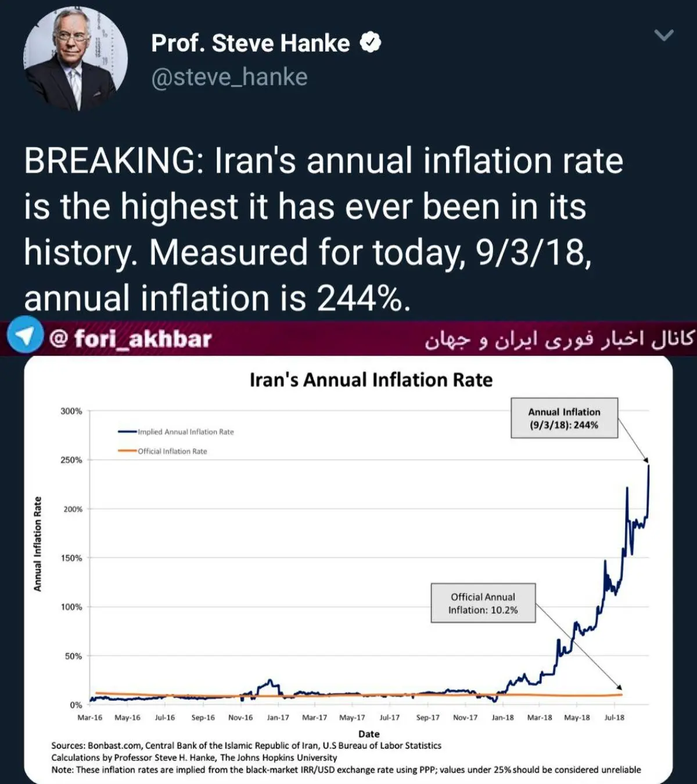
Task: Open the Prof. Steve Hanke display name
Action: click(250, 43)
